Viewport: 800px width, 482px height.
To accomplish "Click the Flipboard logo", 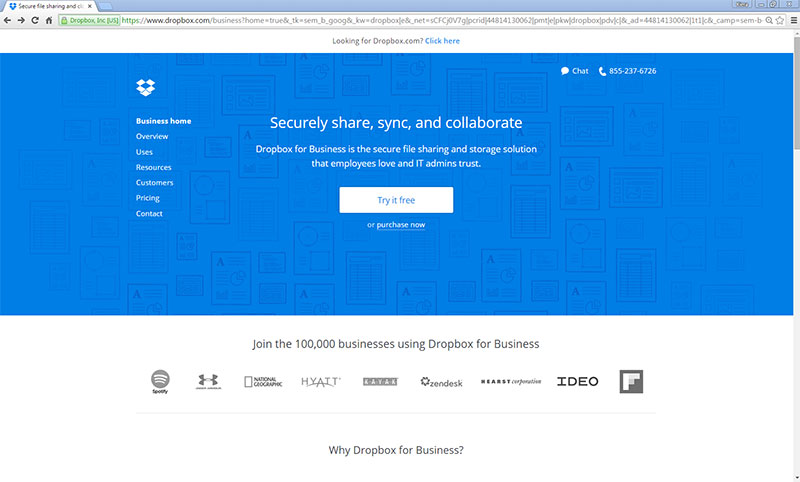I will 631,381.
